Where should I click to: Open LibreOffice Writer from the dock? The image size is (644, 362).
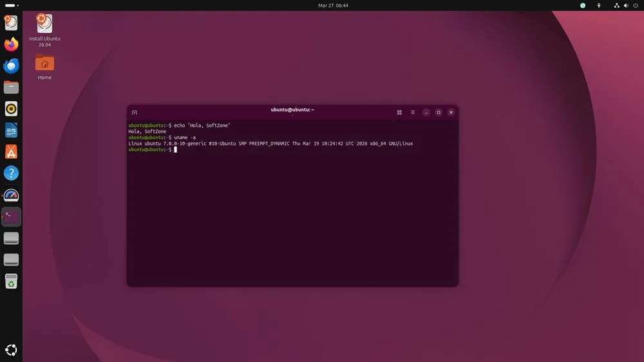[x=11, y=131]
